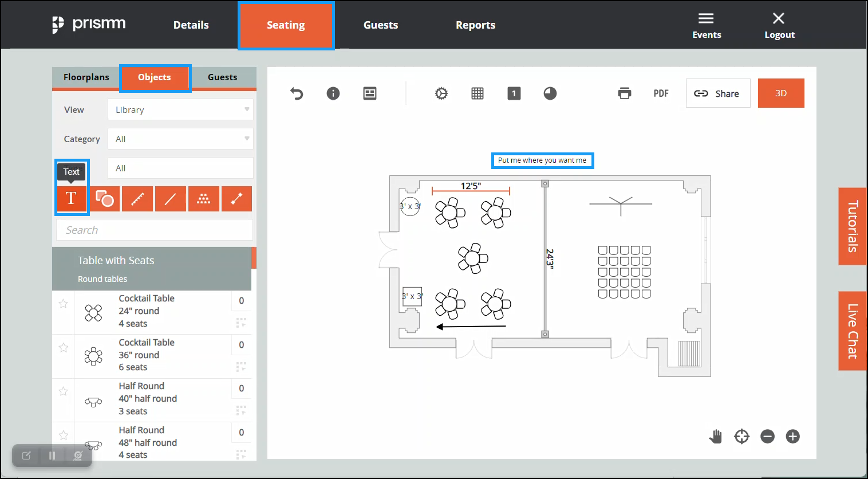
Task: Favorite the Cocktail Table 36" round star
Action: (x=64, y=348)
